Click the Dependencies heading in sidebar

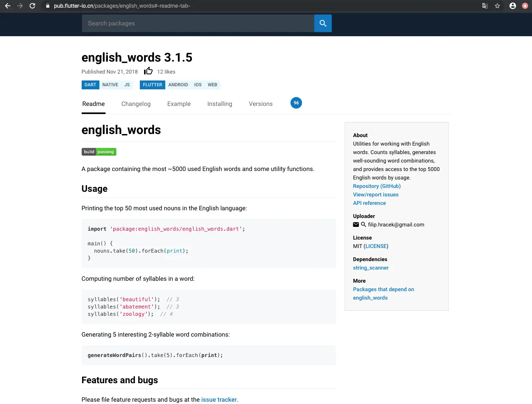[x=370, y=259]
